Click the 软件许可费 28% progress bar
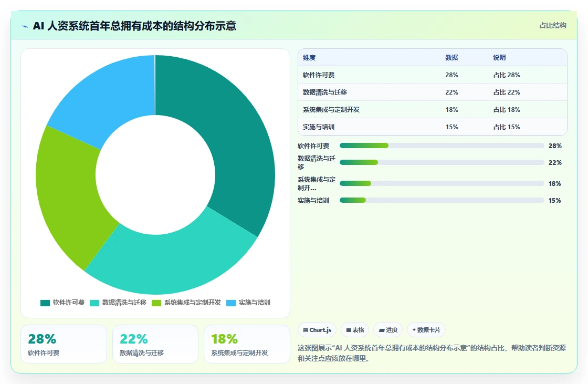This screenshot has height=384, width=588. point(442,146)
